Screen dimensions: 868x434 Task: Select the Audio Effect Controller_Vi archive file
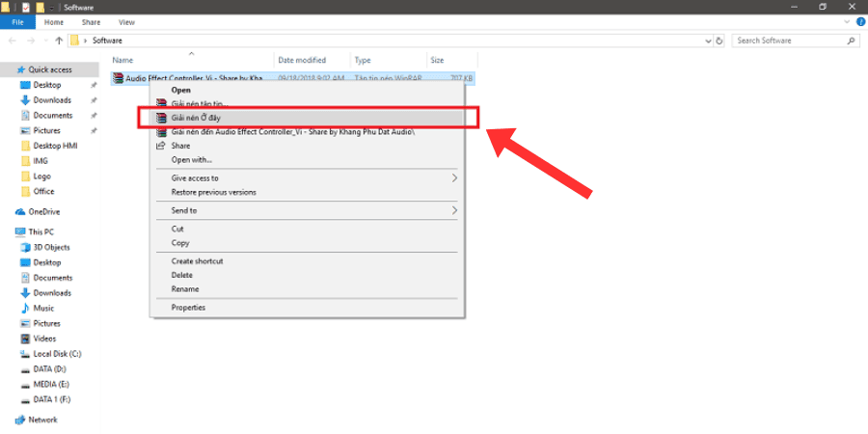tap(293, 79)
